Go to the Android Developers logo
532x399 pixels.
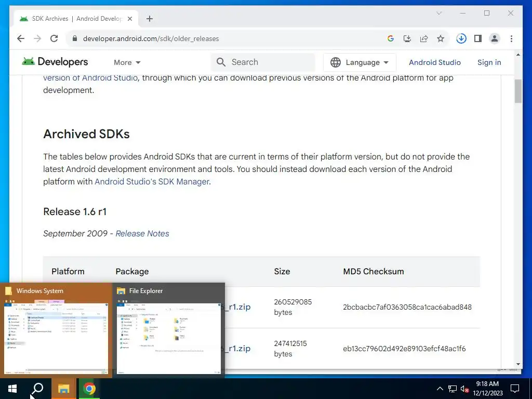55,62
